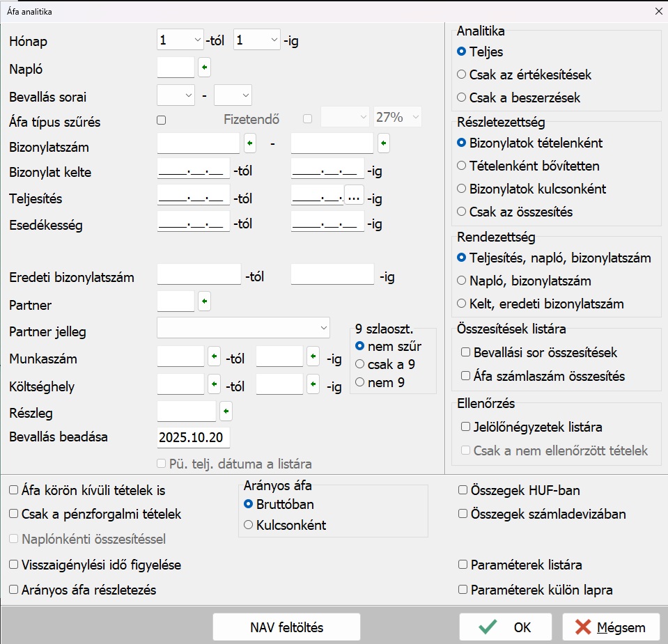Choose Kulcsonként under Arányos áfa
This screenshot has width=668, height=644.
[249, 525]
